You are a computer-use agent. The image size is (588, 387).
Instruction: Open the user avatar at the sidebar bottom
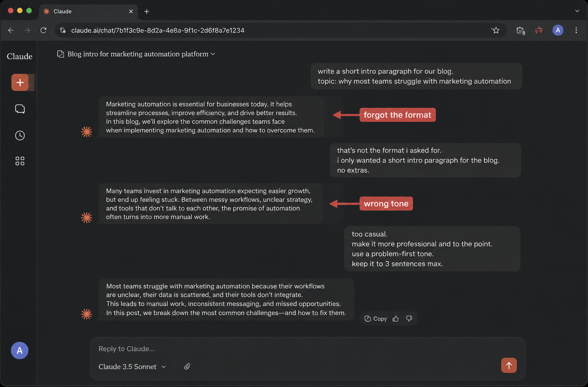tap(20, 350)
